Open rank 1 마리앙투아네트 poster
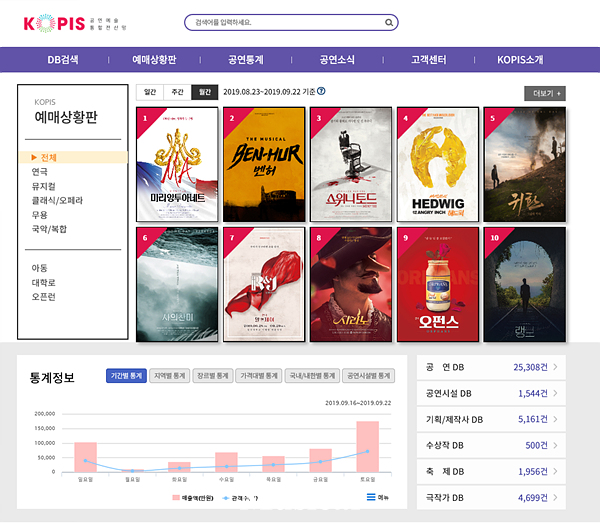This screenshot has height=523, width=600. point(177,165)
